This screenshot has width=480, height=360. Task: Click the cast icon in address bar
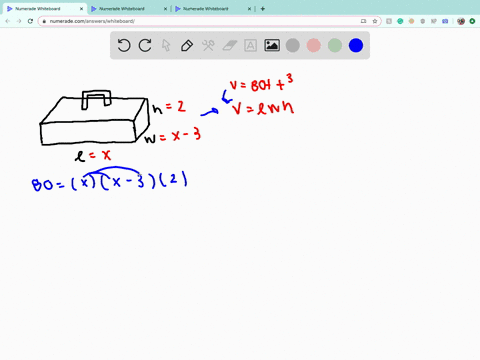click(x=363, y=21)
